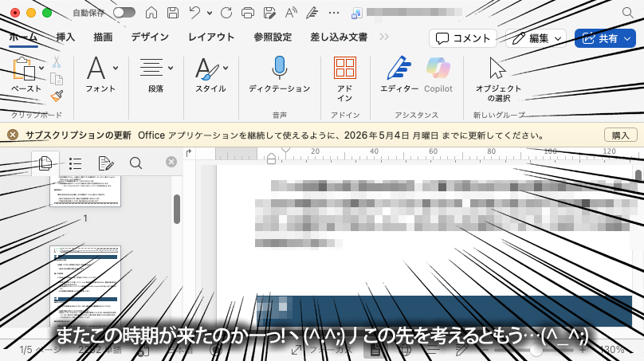Image resolution: width=644 pixels, height=361 pixels.
Task: Select the second page thumbnail
Action: (x=85, y=286)
